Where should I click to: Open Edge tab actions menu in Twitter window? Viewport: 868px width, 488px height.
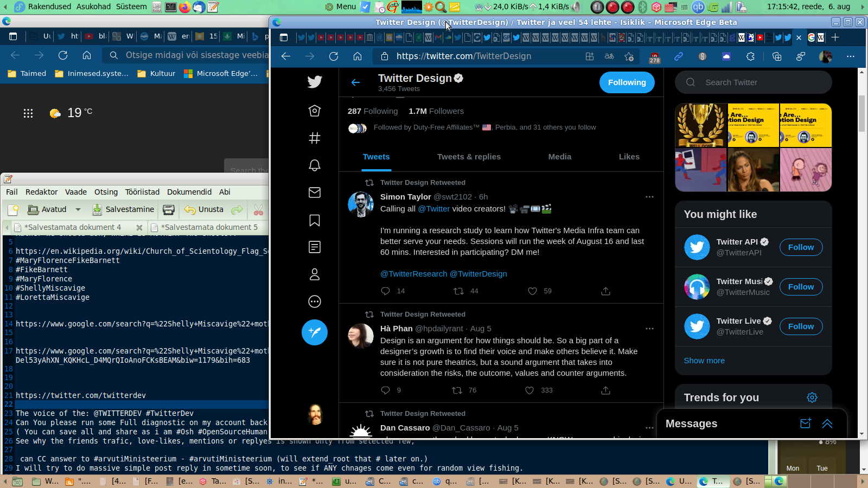[x=283, y=37]
